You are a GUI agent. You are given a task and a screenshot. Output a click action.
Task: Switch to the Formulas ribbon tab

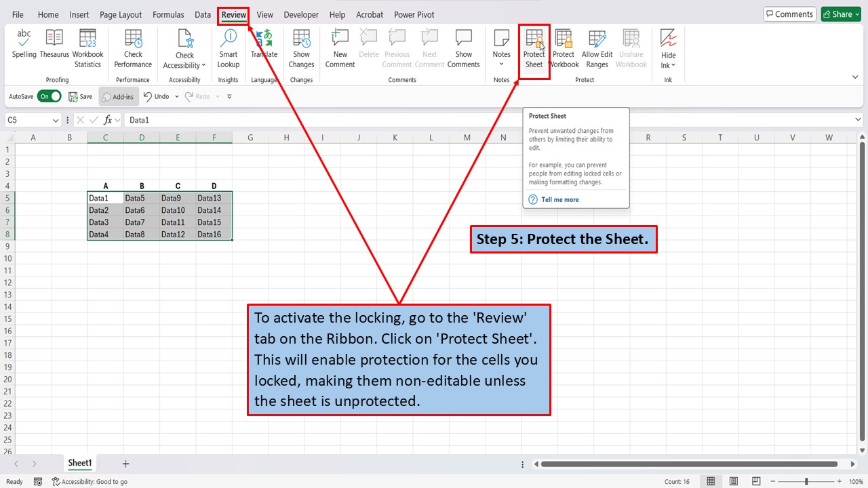point(168,14)
